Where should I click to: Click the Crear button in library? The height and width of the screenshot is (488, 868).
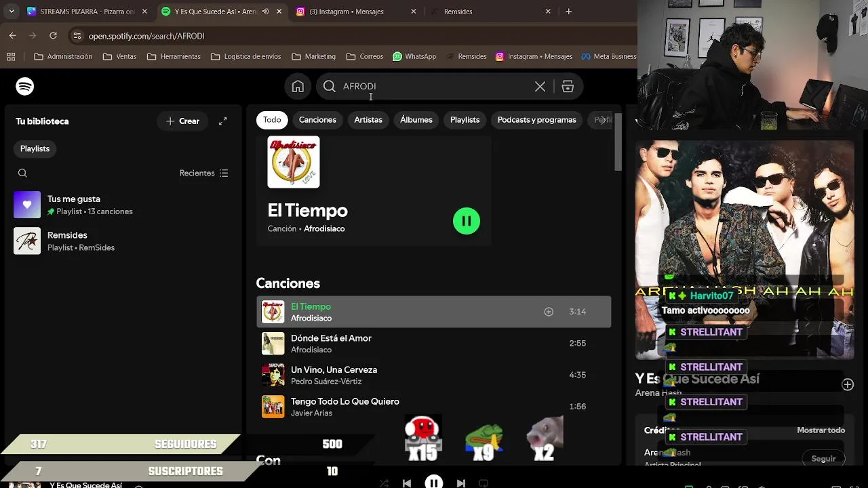click(x=182, y=121)
